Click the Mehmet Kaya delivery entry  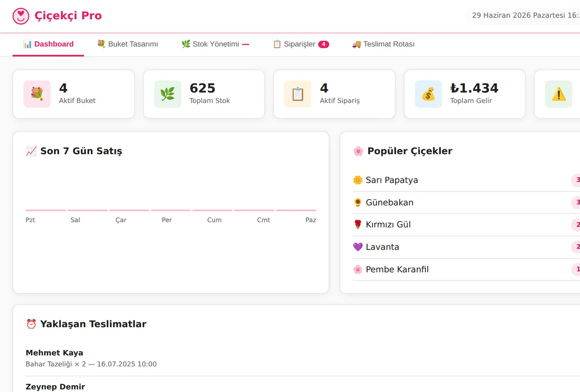pyautogui.click(x=303, y=358)
